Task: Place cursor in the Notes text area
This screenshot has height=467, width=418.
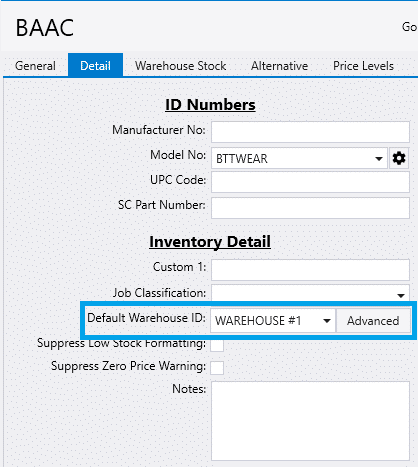Action: (x=310, y=421)
